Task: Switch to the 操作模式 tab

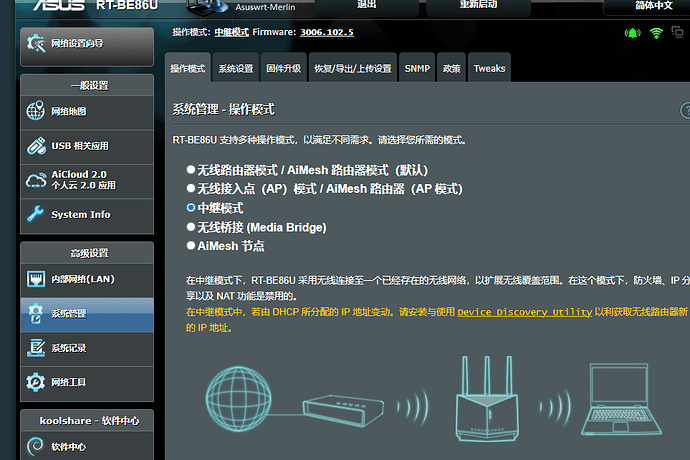Action: (x=188, y=68)
